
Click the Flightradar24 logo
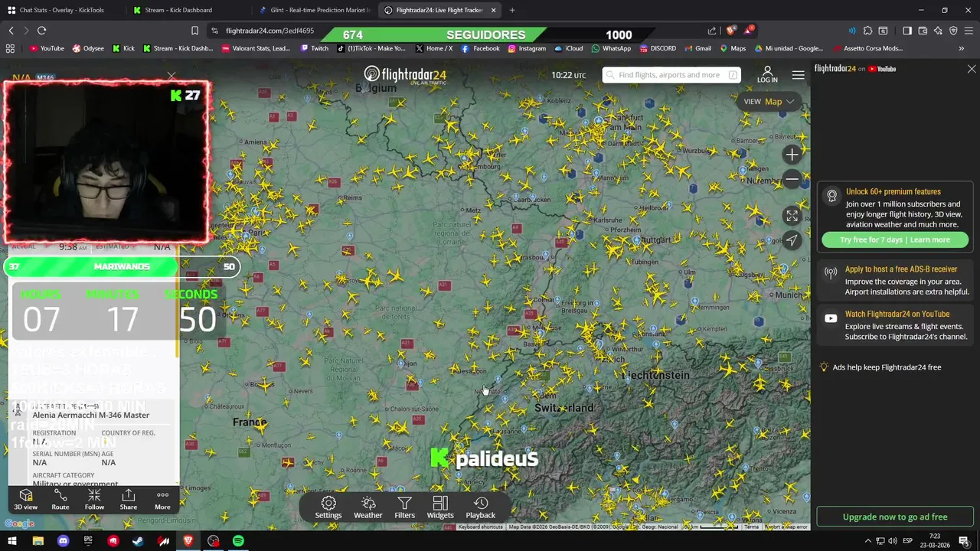(x=405, y=75)
